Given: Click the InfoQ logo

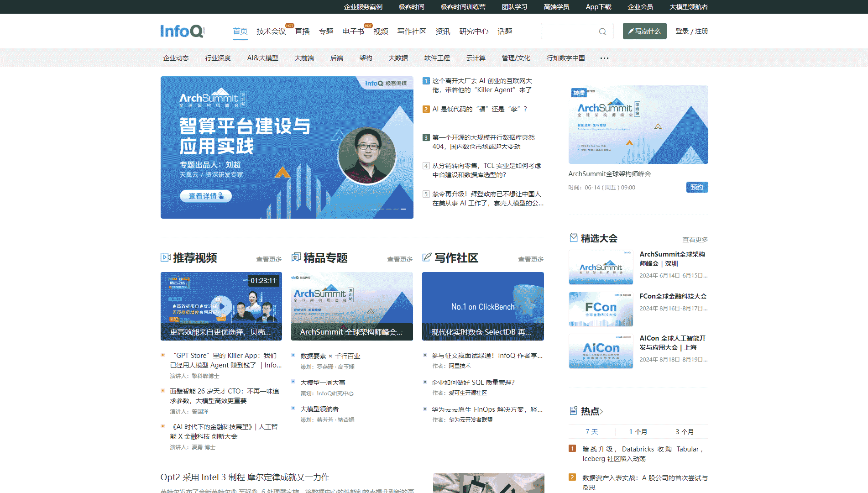Looking at the screenshot, I should pos(183,31).
